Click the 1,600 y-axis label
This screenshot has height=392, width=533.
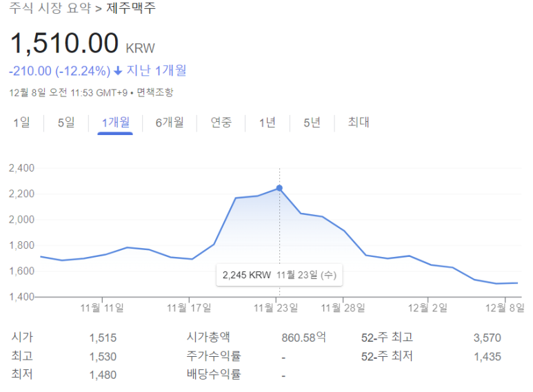pyautogui.click(x=21, y=271)
